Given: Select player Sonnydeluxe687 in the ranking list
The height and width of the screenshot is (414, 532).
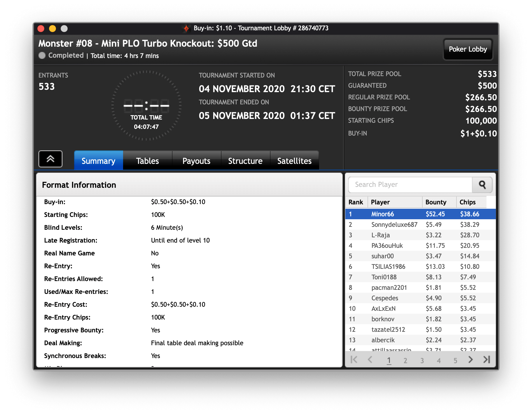Looking at the screenshot, I should pos(394,224).
